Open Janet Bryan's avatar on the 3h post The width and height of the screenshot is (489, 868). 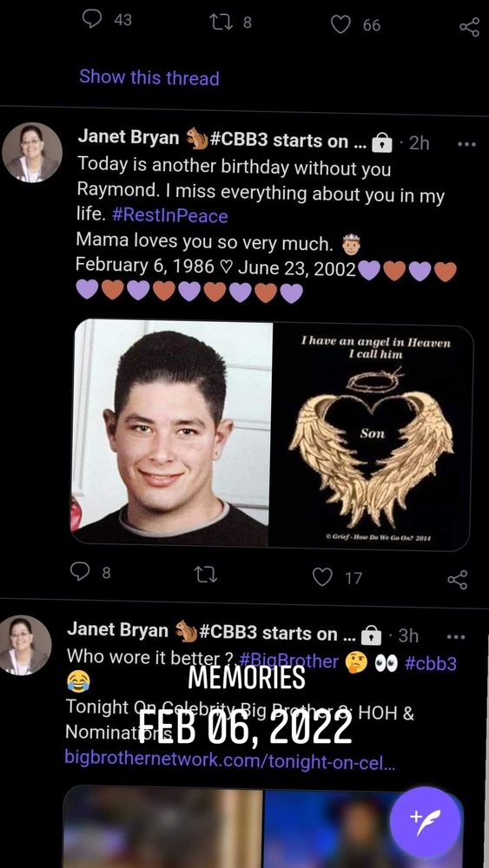[x=24, y=644]
